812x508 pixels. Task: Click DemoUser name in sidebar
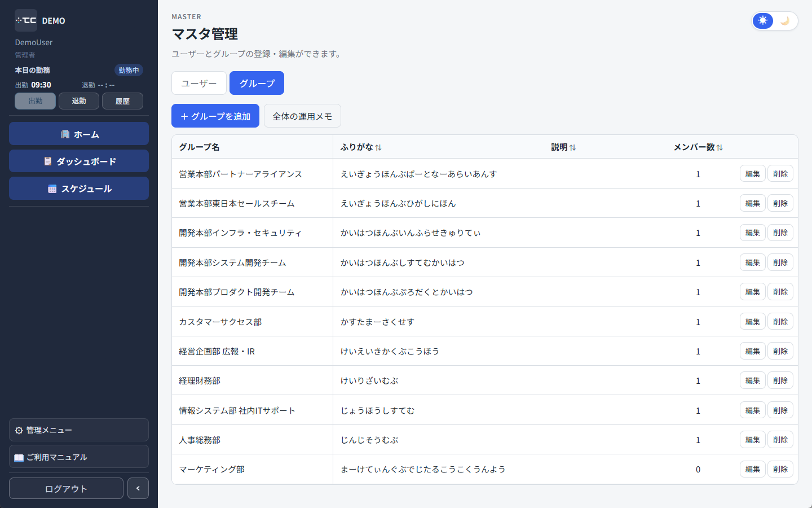tap(34, 42)
